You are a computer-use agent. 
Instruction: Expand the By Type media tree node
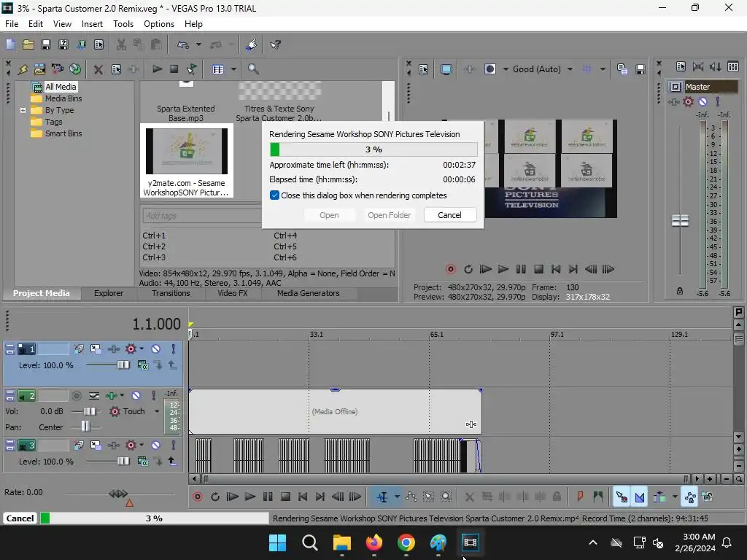[x=23, y=110]
